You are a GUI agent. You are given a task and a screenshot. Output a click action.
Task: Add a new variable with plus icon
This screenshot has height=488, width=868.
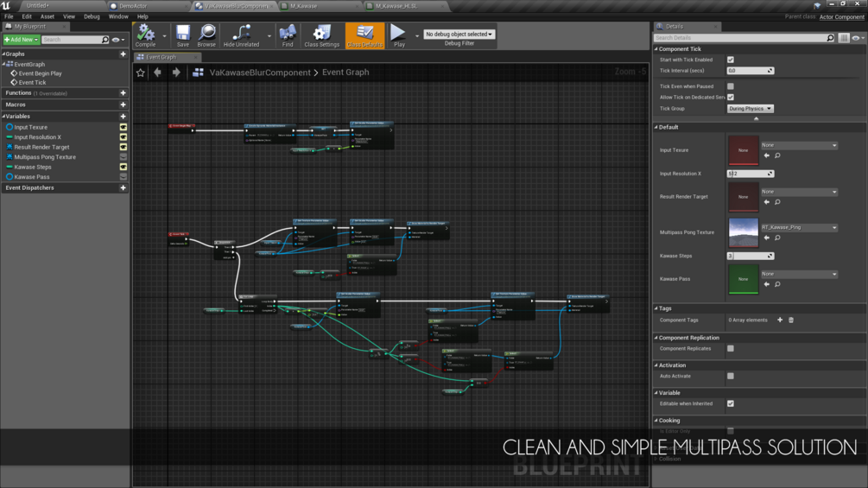123,117
